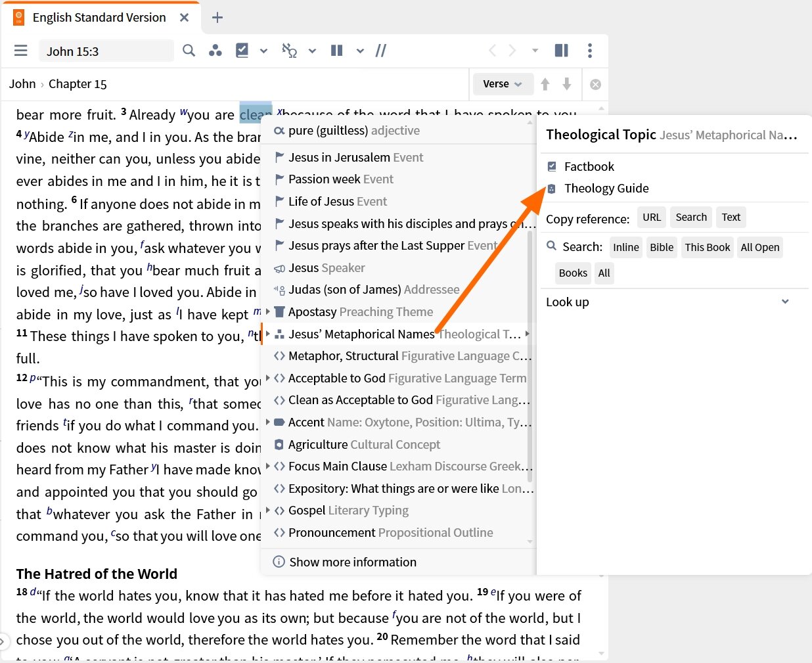
Task: Choose Jesus' Metaphorical Names menu item
Action: (x=398, y=334)
